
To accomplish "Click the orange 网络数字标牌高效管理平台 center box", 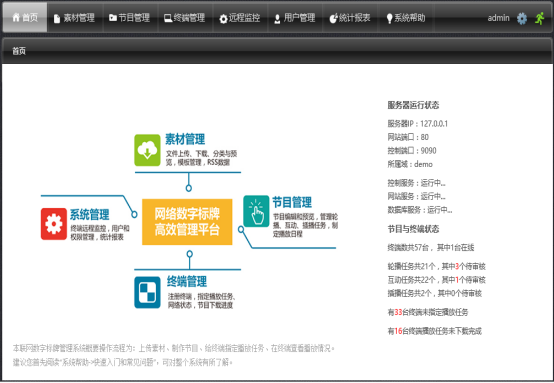I will coord(187,222).
